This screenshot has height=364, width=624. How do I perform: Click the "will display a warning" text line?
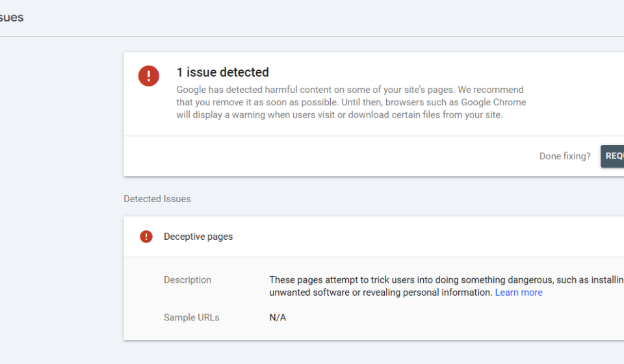pos(339,115)
